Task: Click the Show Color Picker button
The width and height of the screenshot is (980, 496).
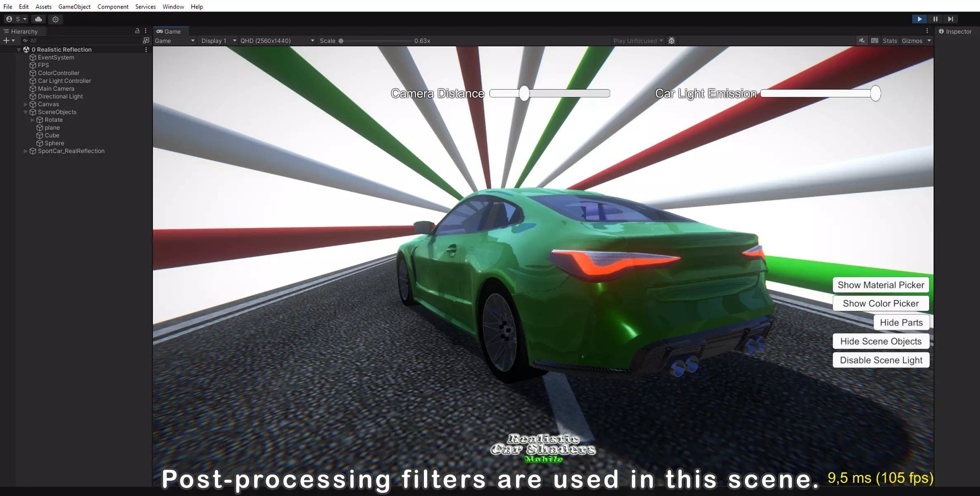Action: pyautogui.click(x=880, y=303)
